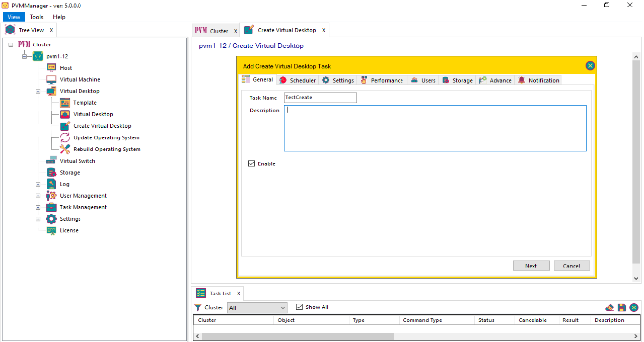Image resolution: width=644 pixels, height=342 pixels.
Task: Switch to the Settings dialog tab
Action: point(338,80)
